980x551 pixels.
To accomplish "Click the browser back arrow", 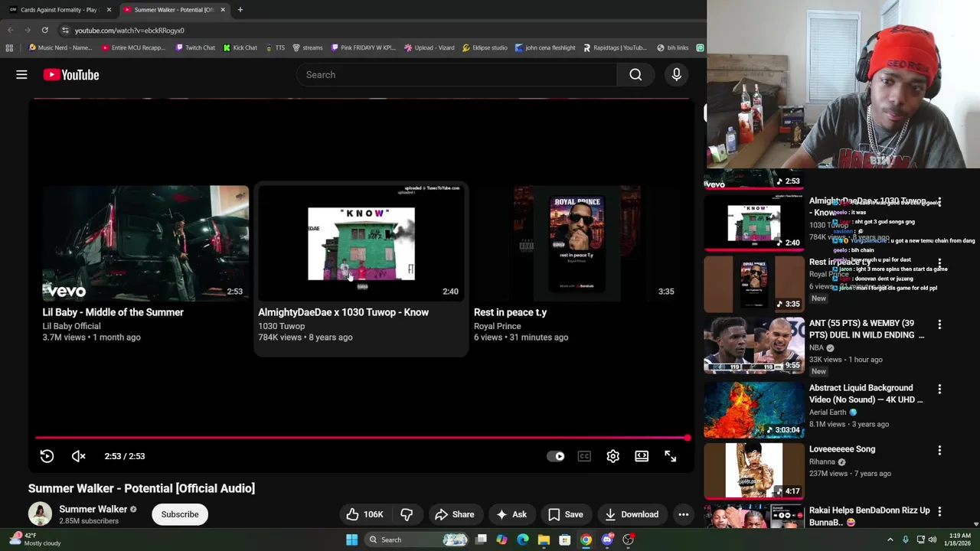I will point(10,30).
